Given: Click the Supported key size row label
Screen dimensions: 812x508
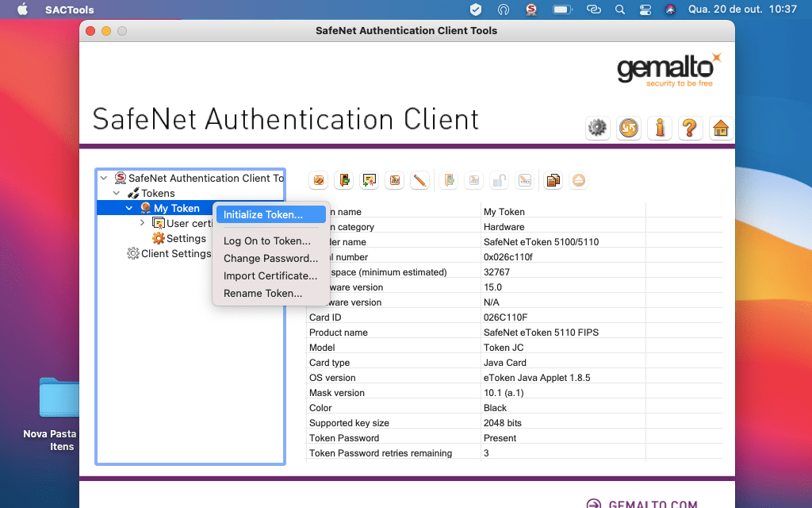Looking at the screenshot, I should click(349, 423).
